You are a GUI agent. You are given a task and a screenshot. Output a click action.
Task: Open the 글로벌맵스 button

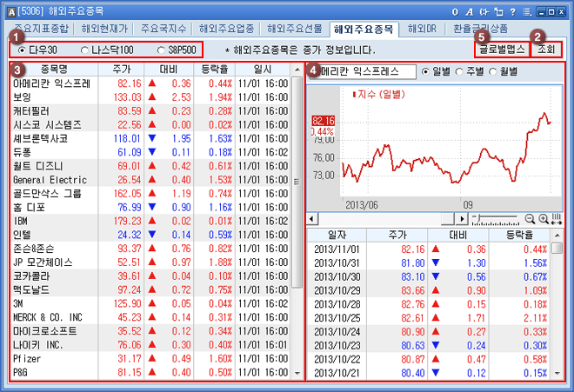(502, 50)
